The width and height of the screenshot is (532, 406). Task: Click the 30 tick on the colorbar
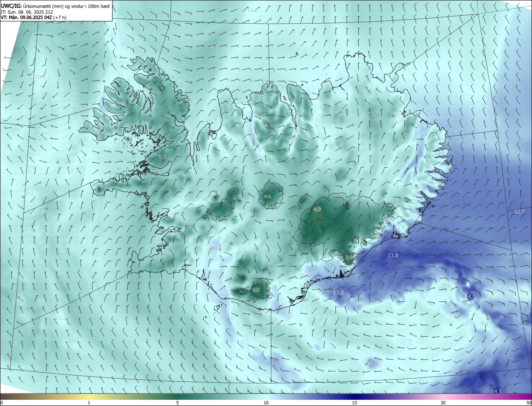443,403
